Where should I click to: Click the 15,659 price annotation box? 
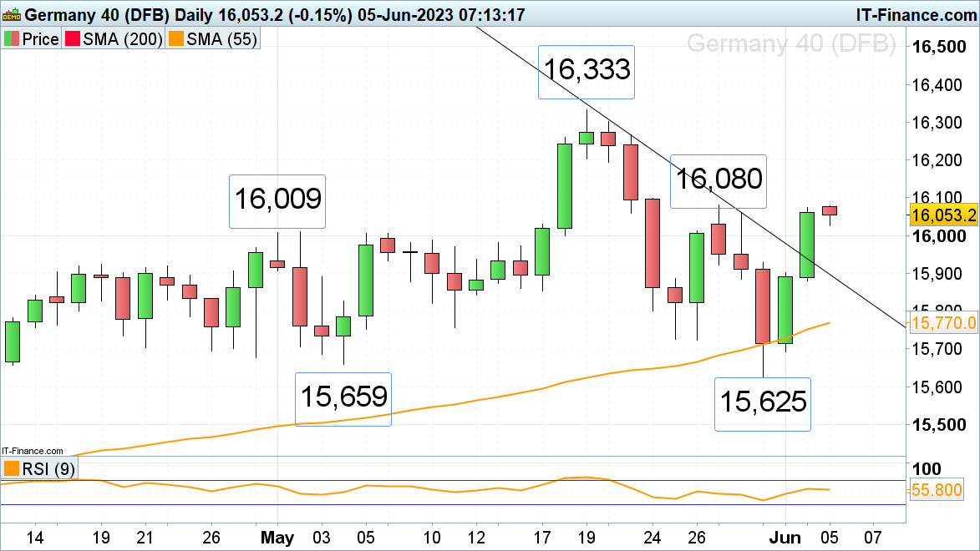click(x=343, y=399)
